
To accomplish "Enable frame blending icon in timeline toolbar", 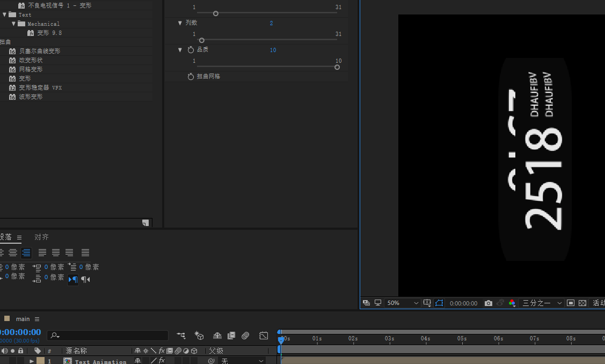I will (x=231, y=336).
